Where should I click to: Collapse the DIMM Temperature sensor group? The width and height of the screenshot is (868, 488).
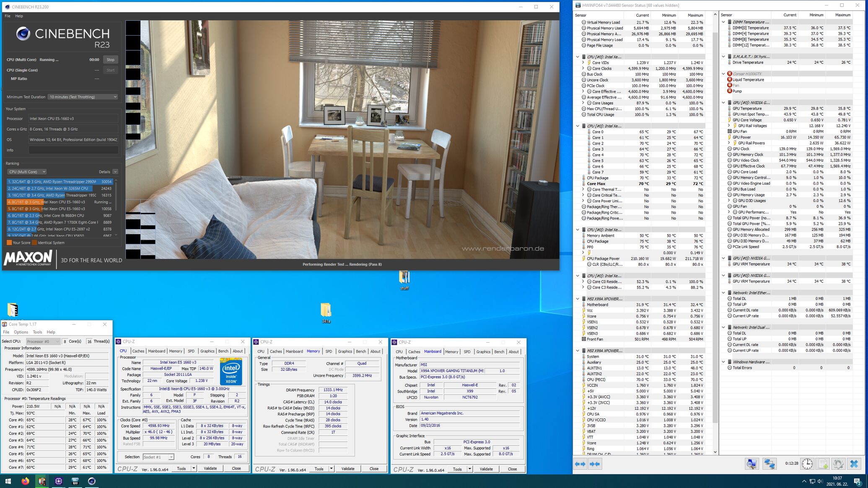[724, 22]
